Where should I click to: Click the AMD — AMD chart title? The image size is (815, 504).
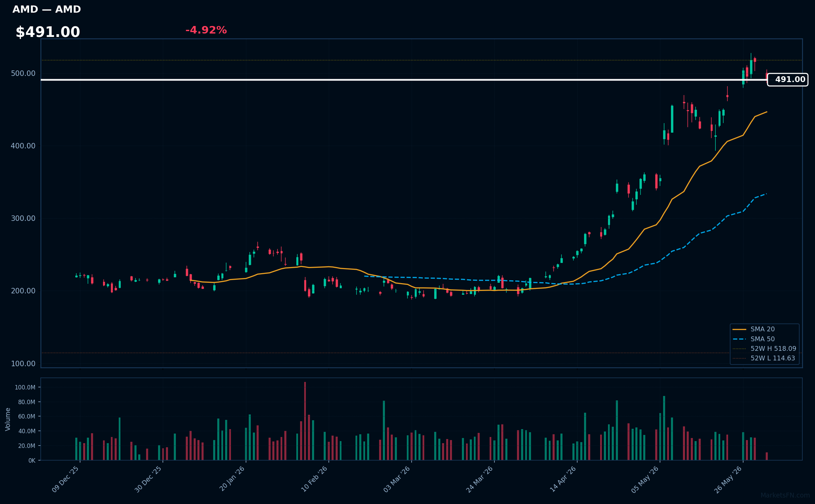coord(47,9)
